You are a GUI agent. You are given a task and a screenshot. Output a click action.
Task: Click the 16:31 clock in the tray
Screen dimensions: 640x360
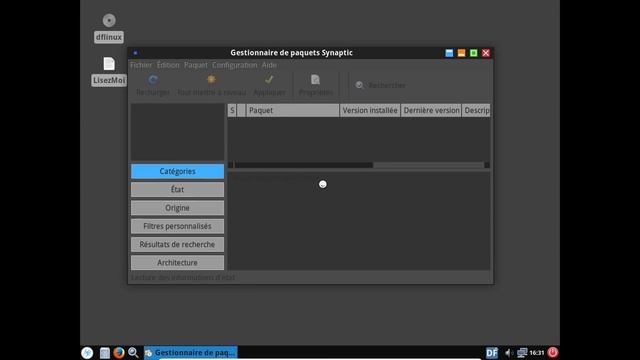537,353
